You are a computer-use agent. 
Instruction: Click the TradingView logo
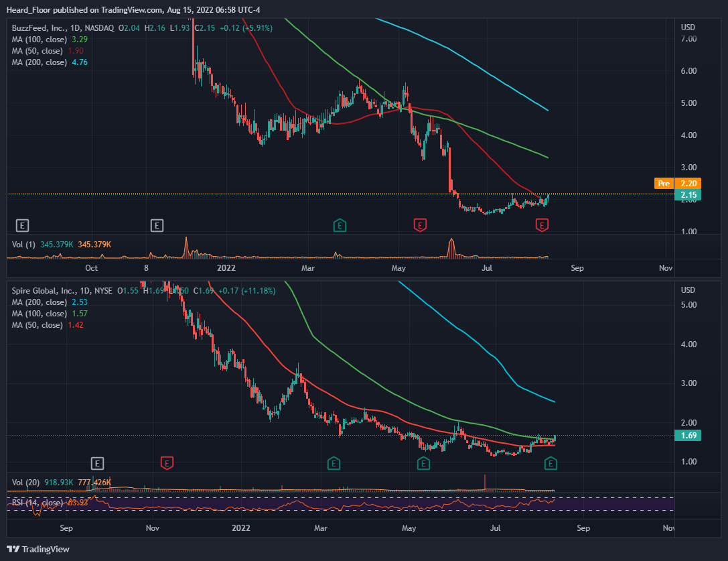point(38,550)
